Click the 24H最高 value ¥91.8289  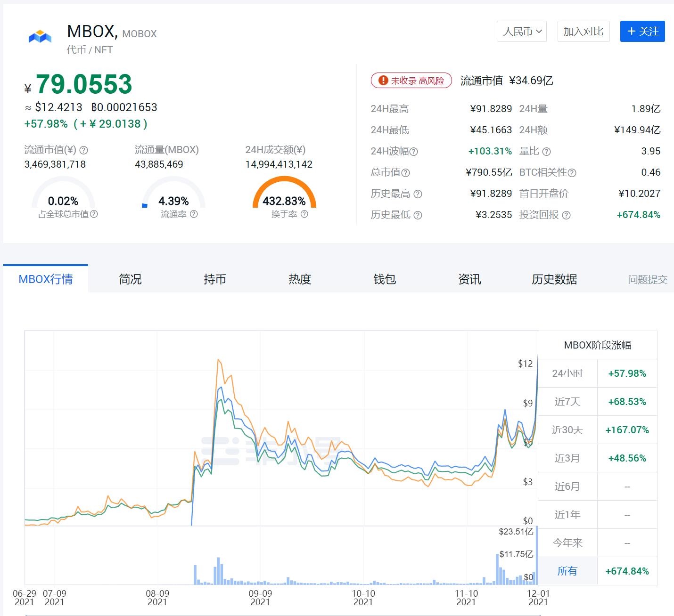click(x=491, y=109)
